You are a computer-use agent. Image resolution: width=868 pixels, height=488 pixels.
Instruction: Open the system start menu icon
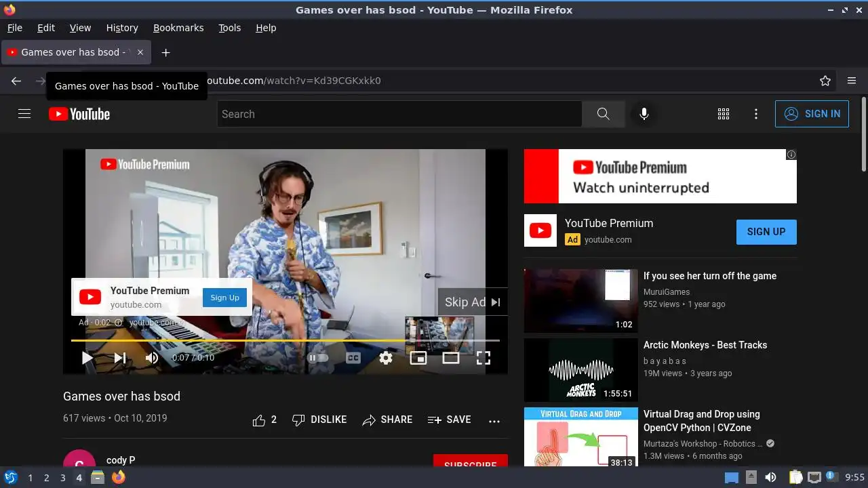[x=10, y=477]
